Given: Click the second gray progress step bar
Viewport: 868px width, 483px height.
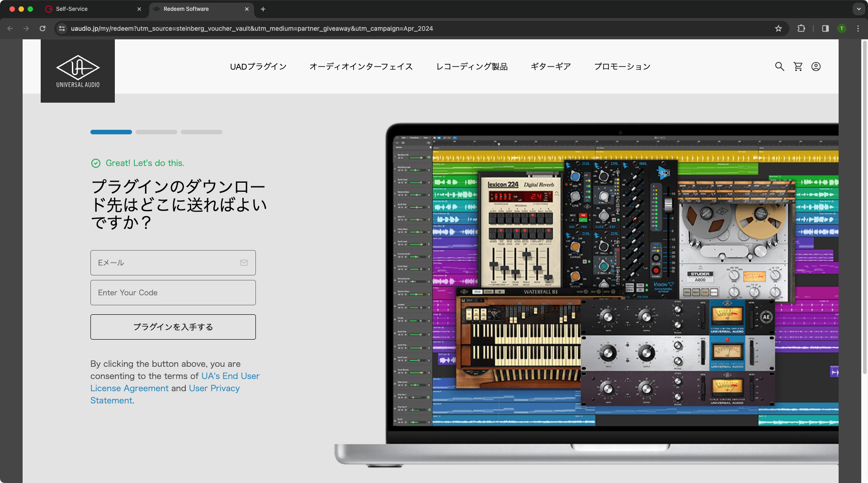Looking at the screenshot, I should tap(156, 132).
